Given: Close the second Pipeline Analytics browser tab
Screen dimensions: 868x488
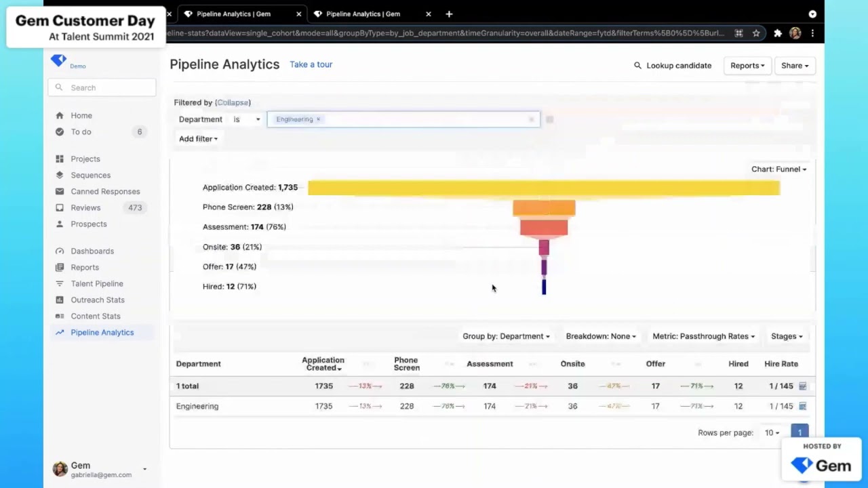Looking at the screenshot, I should 428,14.
